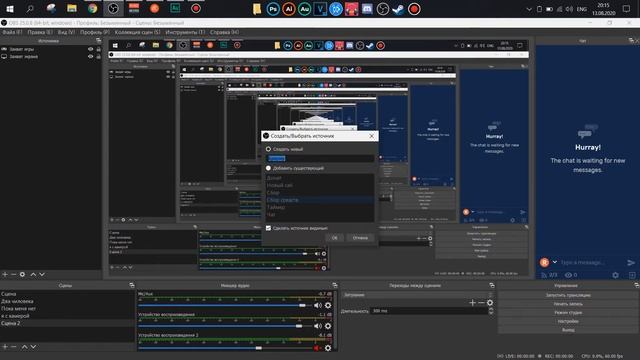Move scene up with the Scenes up arrow
Image resolution: width=640 pixels, height=360 pixels.
coord(24,347)
